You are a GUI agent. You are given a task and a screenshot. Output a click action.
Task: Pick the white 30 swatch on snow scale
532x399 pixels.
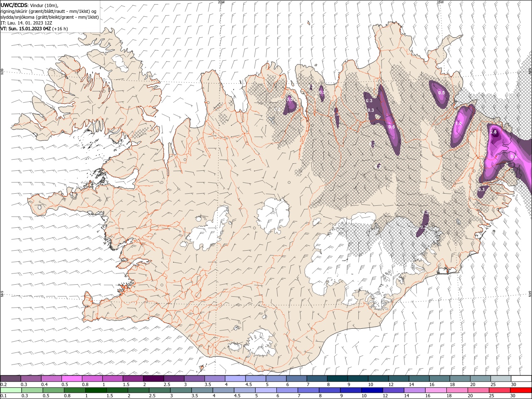point(522,379)
